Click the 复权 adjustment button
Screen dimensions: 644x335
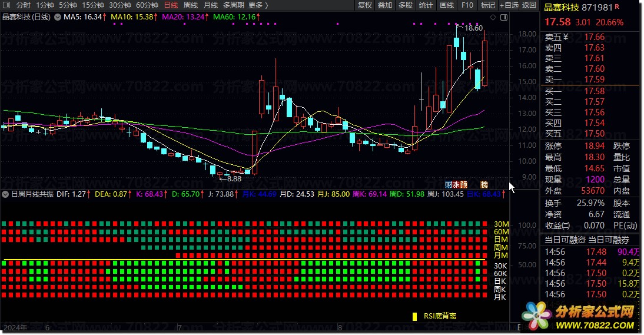365,5
